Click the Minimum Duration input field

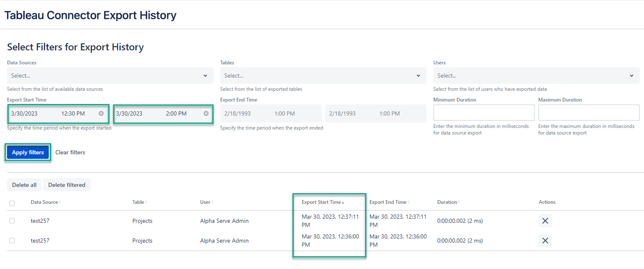[483, 113]
